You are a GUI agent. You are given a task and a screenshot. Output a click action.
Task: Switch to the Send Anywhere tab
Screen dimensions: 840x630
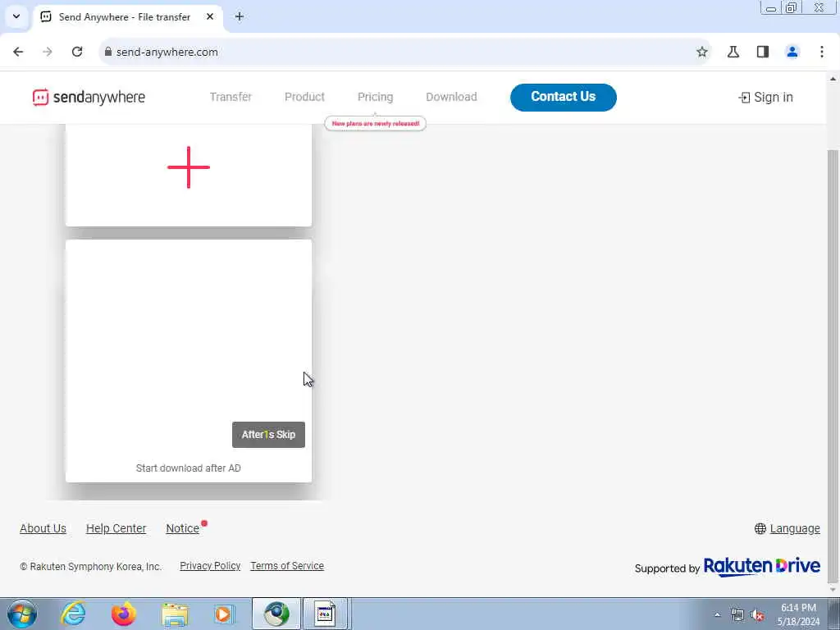(x=128, y=16)
